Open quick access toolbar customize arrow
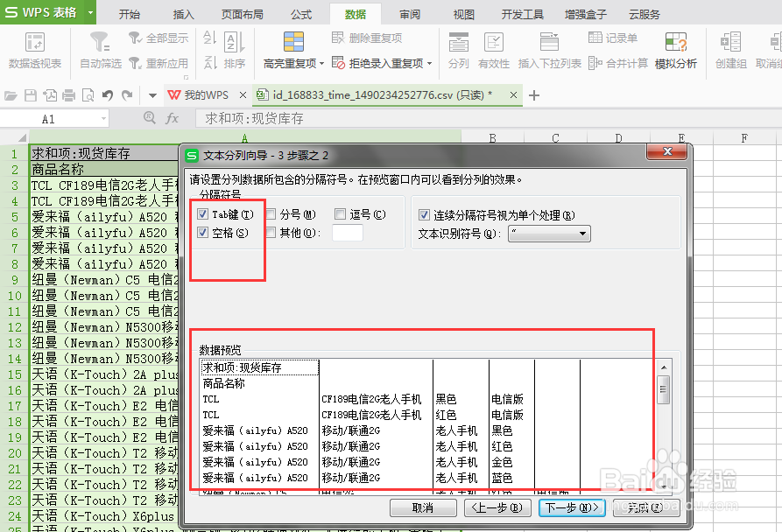This screenshot has width=782, height=532. click(x=152, y=95)
